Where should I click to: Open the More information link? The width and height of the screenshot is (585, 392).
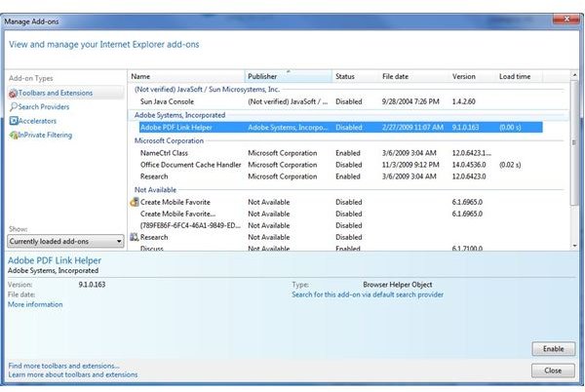[x=35, y=304]
